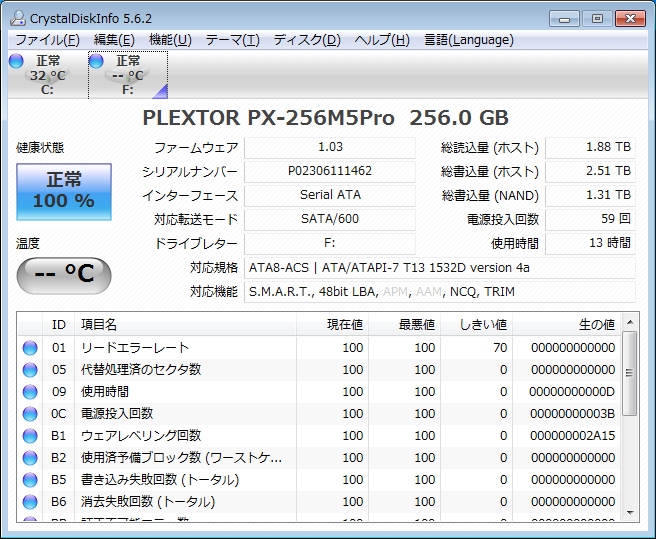Click status orb for 使用時間 attribute row
Screen dimensions: 656x539
[x=30, y=392]
